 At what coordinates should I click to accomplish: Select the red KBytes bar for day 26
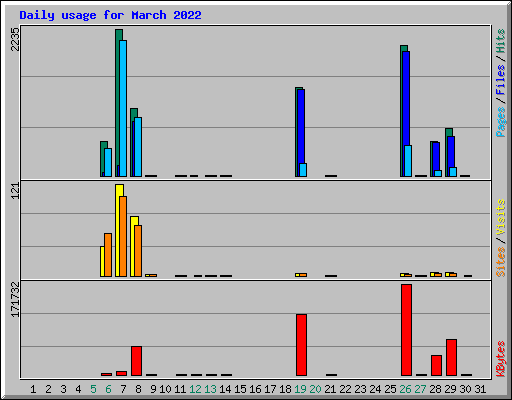point(406,330)
